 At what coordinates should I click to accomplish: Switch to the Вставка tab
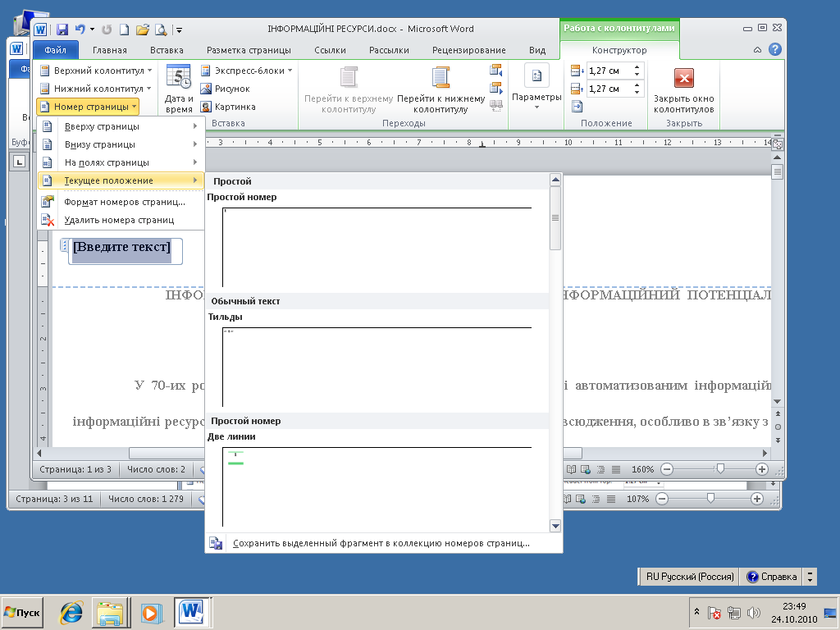[x=167, y=50]
